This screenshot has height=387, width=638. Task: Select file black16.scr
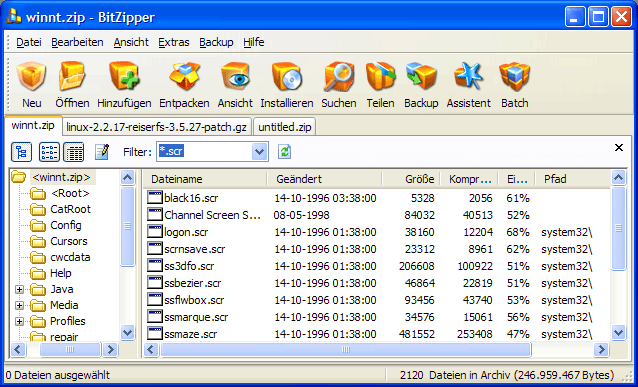click(x=191, y=198)
